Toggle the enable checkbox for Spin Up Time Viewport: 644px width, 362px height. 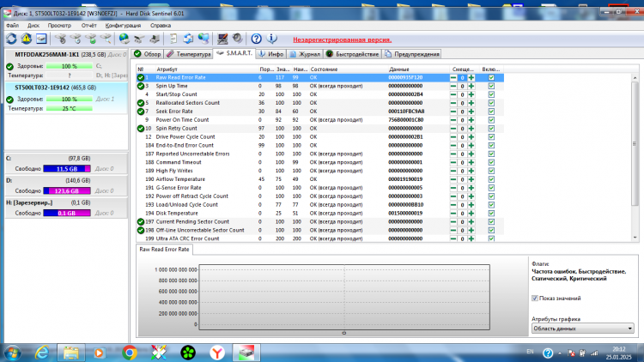491,86
